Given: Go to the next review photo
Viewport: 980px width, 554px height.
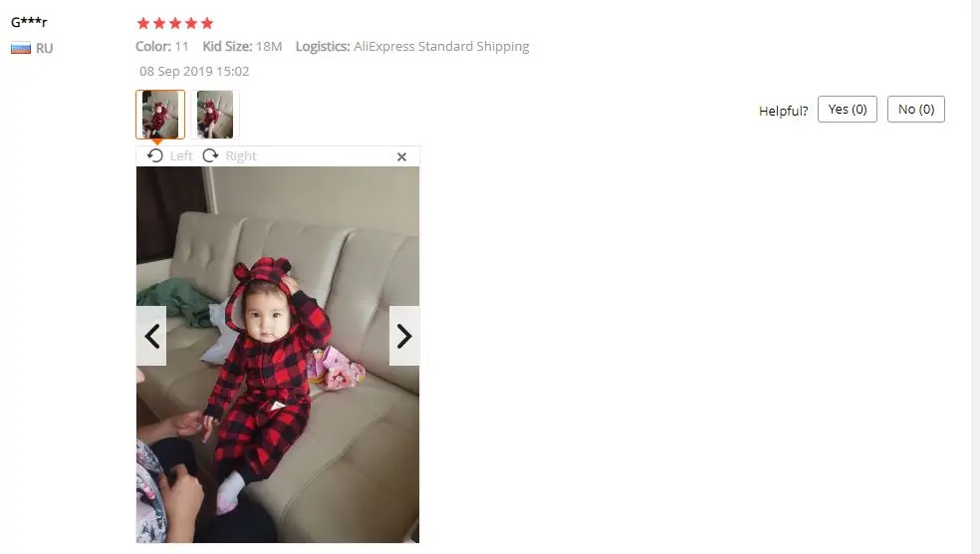Looking at the screenshot, I should 404,337.
